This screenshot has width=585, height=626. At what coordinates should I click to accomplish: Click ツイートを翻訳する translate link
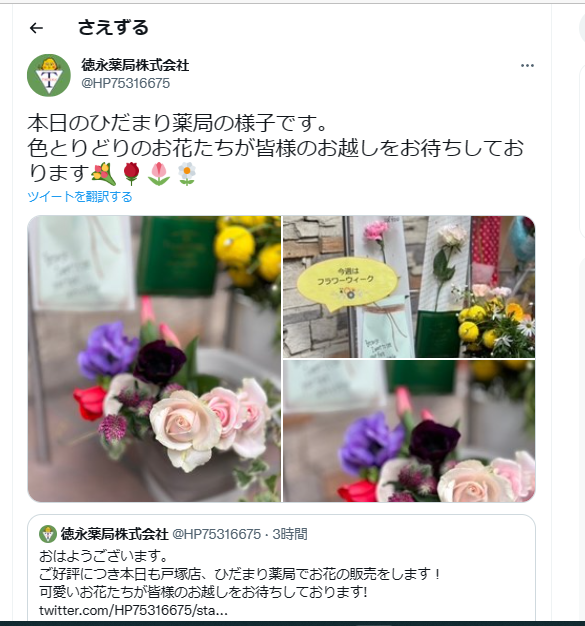coord(80,197)
